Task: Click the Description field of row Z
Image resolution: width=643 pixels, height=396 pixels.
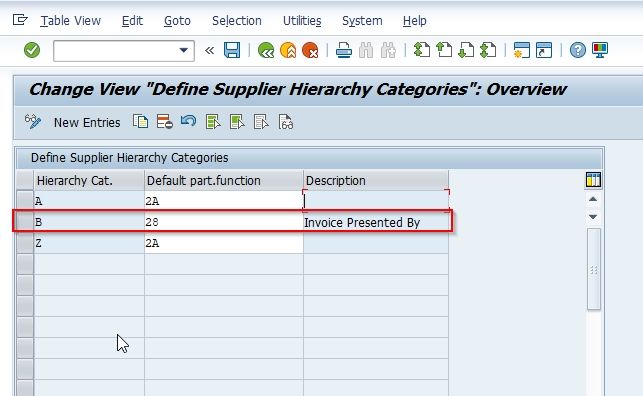Action: [376, 243]
